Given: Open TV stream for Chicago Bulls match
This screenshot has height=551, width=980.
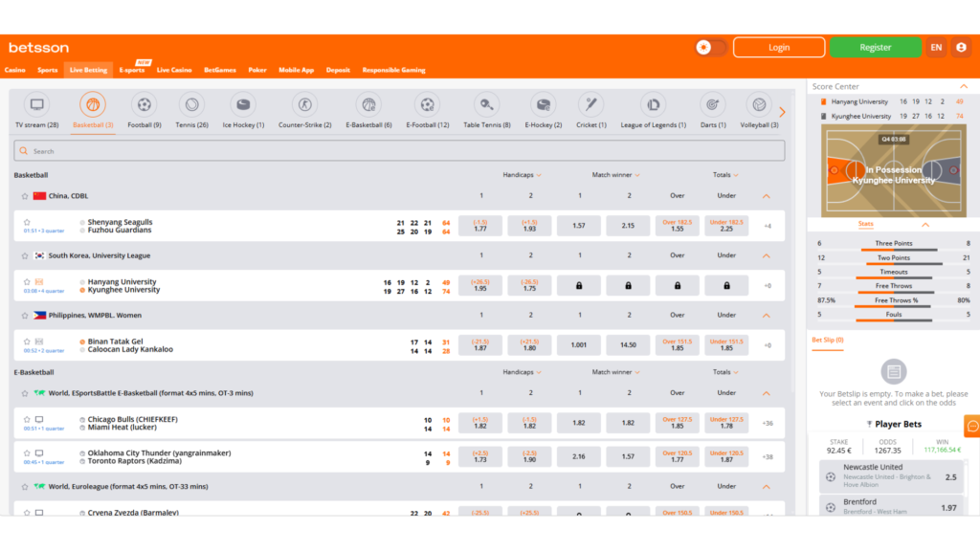Looking at the screenshot, I should (38, 420).
